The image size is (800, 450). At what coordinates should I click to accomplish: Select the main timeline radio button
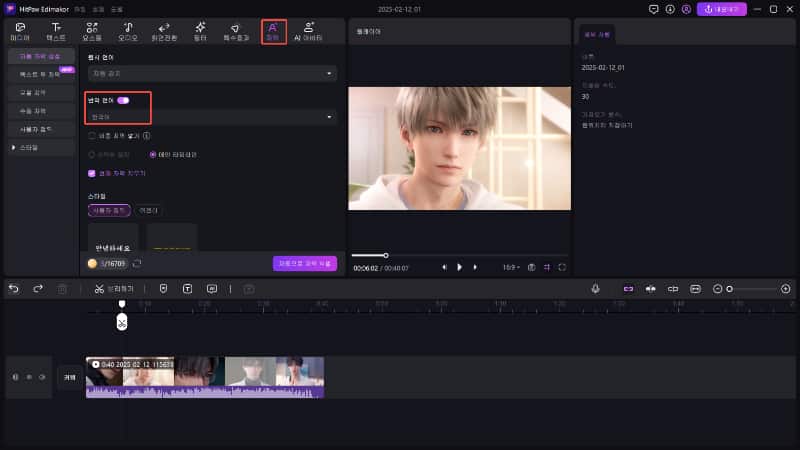(153, 154)
